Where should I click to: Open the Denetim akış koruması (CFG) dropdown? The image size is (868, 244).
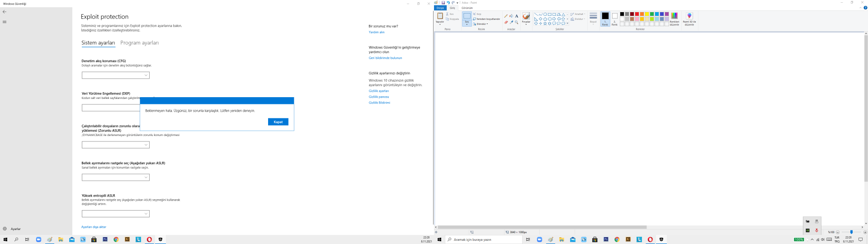click(x=116, y=75)
